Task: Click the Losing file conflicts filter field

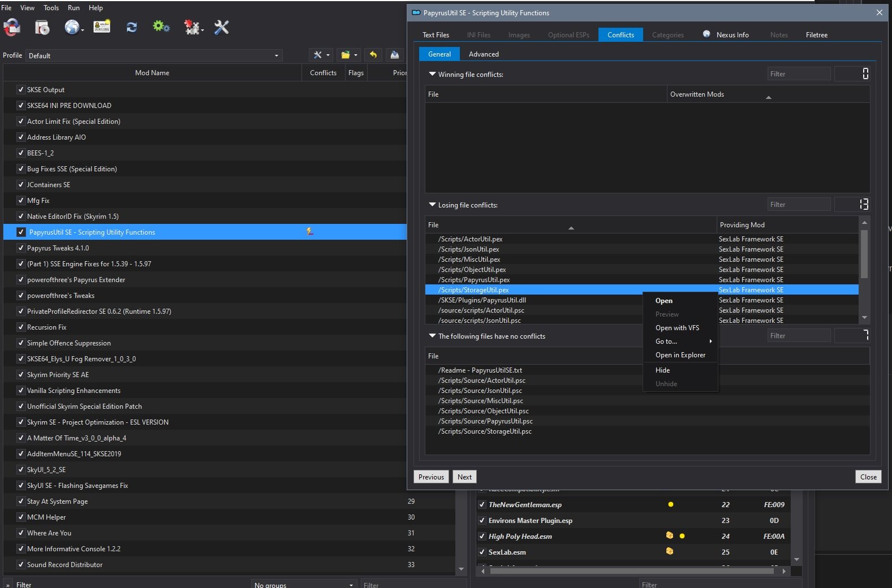Action: (799, 205)
